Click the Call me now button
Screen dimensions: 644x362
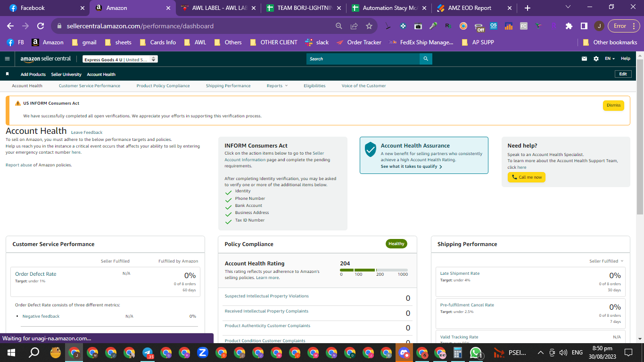pos(527,177)
